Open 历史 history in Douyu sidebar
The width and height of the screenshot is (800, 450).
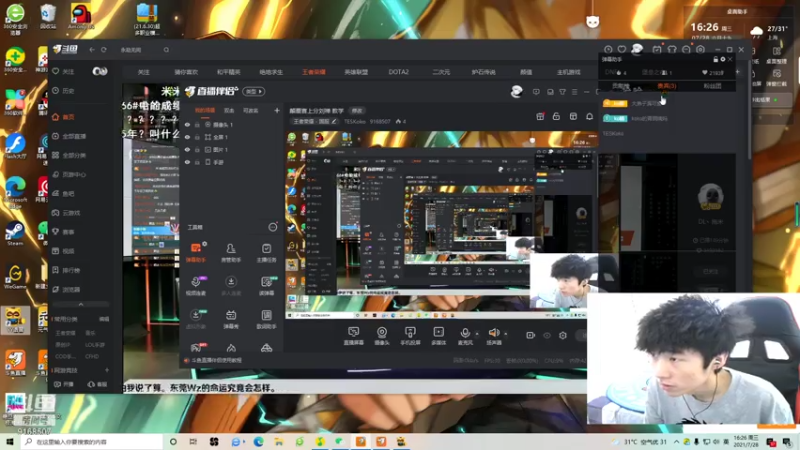tap(64, 91)
